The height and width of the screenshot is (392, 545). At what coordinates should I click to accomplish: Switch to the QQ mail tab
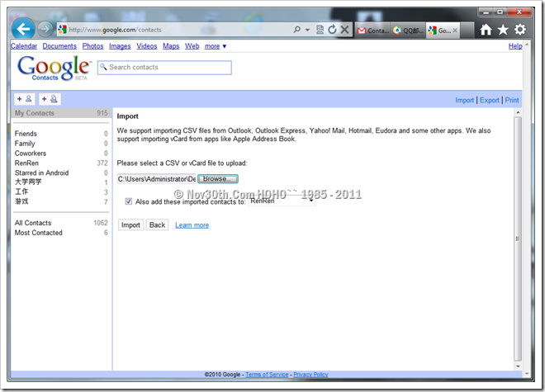coord(408,31)
